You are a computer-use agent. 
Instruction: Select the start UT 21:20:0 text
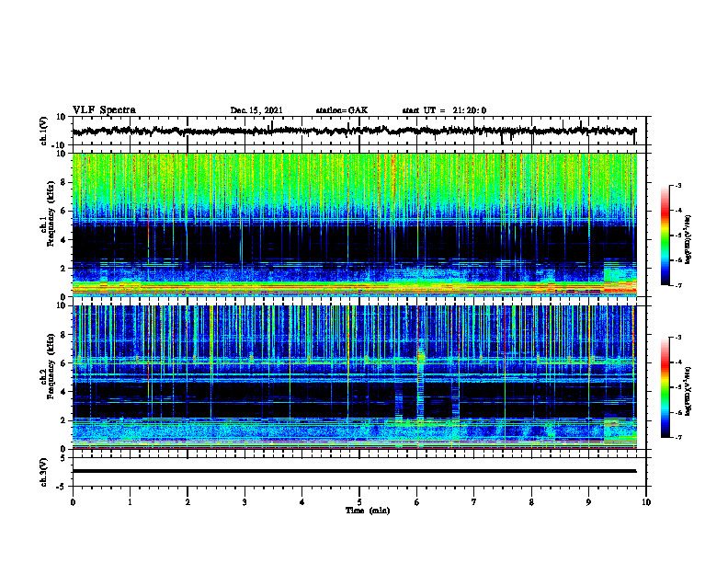coord(444,110)
